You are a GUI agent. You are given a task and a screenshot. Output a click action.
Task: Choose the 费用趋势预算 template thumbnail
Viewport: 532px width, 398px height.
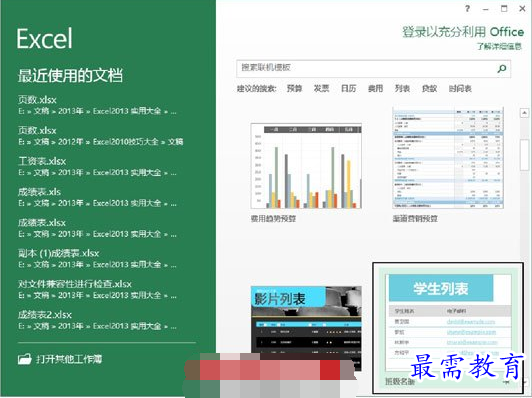click(306, 166)
